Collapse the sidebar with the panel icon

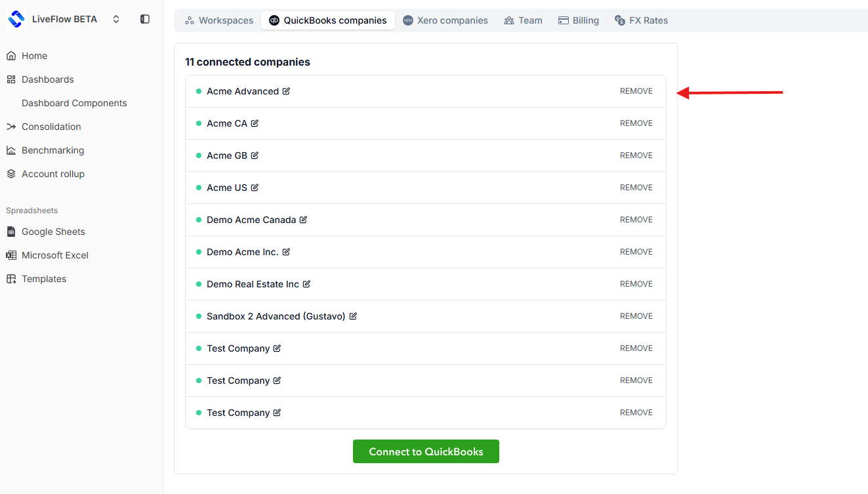pyautogui.click(x=145, y=19)
